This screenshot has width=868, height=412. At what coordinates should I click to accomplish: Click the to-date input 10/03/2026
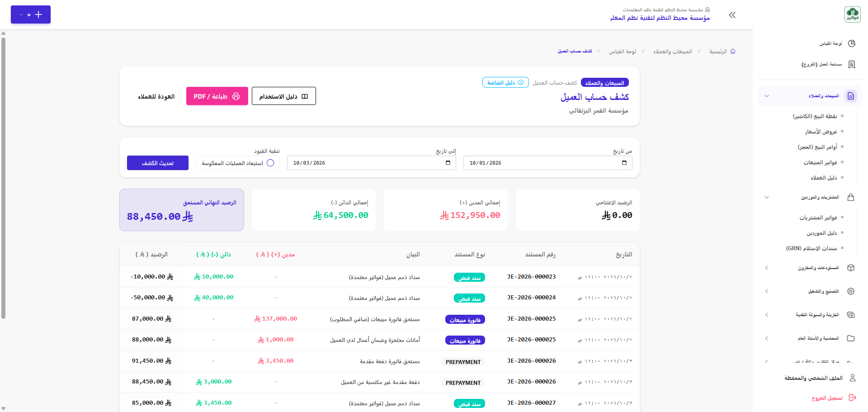click(372, 163)
